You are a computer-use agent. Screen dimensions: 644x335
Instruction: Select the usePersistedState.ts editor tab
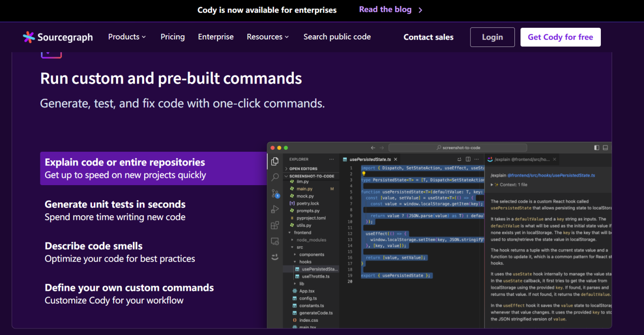click(370, 160)
